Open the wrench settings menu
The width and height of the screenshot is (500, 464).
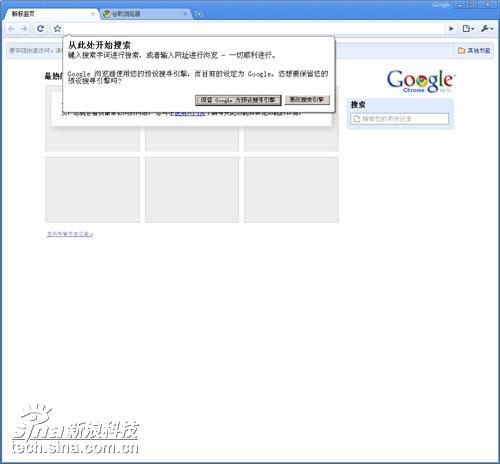(x=487, y=29)
